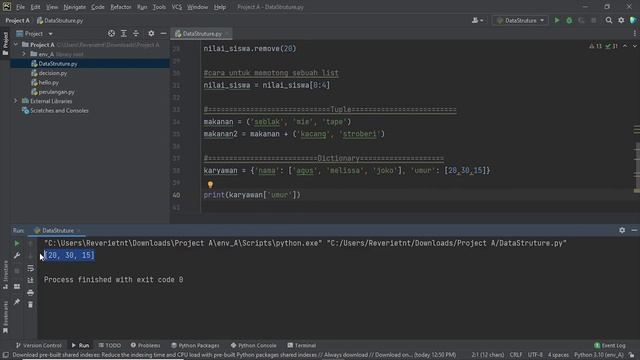
Task: Open the DataStruture run configuration dropdown
Action: click(520, 20)
